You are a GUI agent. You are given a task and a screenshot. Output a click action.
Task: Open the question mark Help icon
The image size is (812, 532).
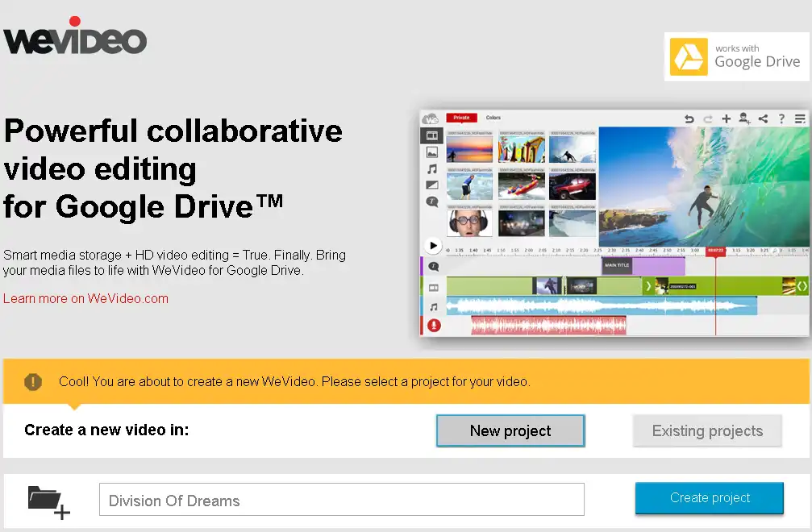[781, 118]
